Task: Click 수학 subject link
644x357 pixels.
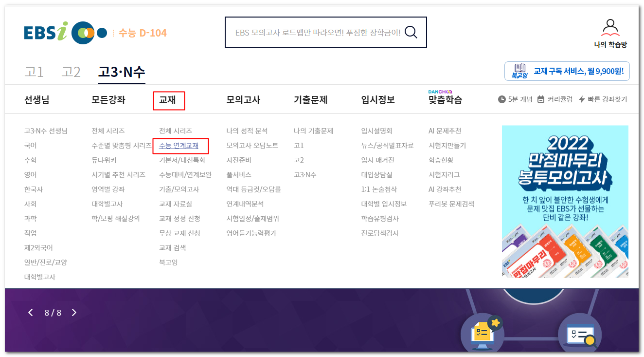Action: (x=31, y=160)
